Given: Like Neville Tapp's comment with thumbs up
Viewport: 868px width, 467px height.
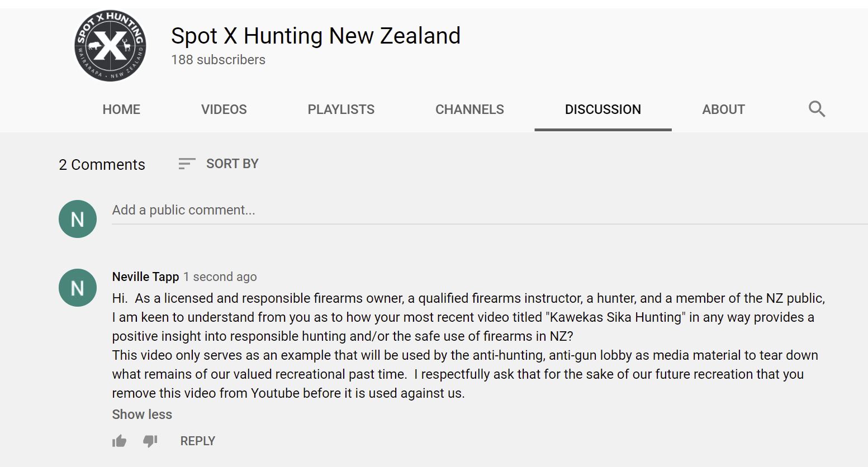Looking at the screenshot, I should [119, 441].
